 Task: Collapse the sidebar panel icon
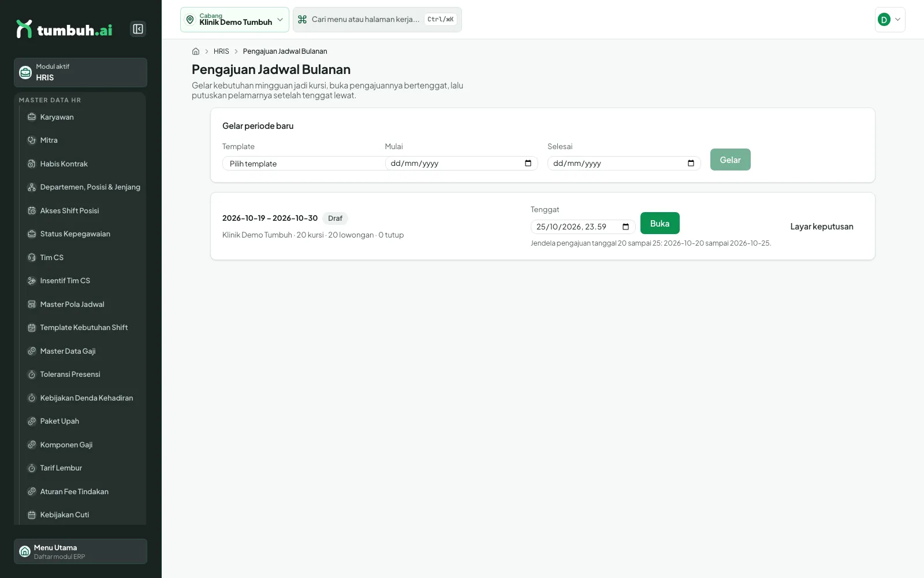click(x=138, y=29)
